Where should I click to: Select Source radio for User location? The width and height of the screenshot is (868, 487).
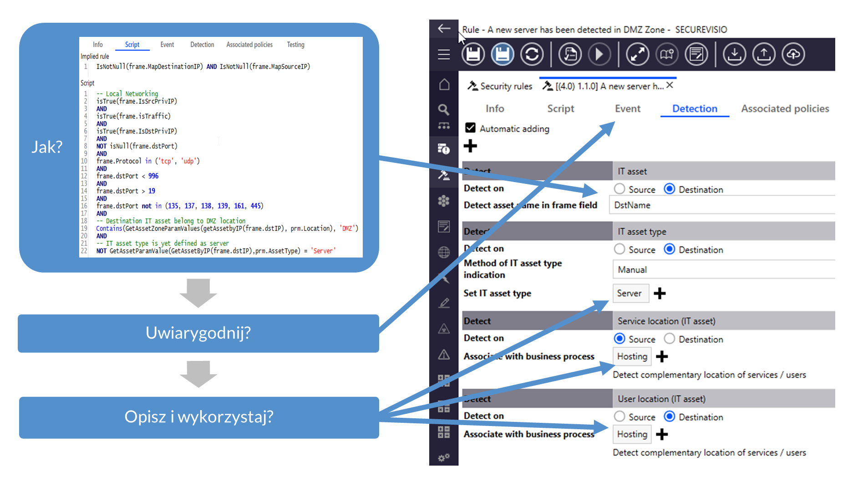point(619,416)
